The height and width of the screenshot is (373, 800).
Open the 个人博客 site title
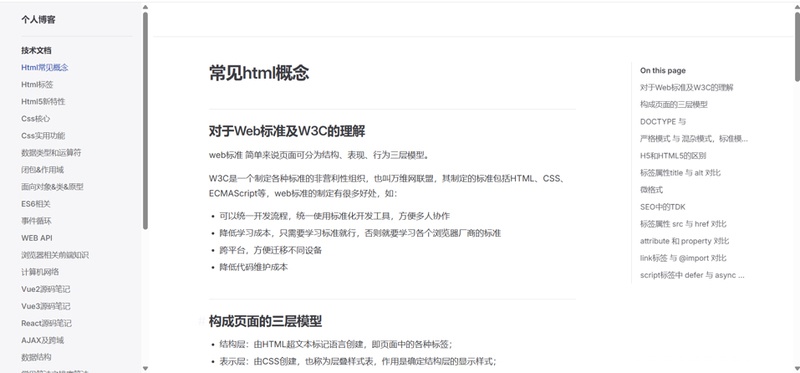pyautogui.click(x=38, y=20)
